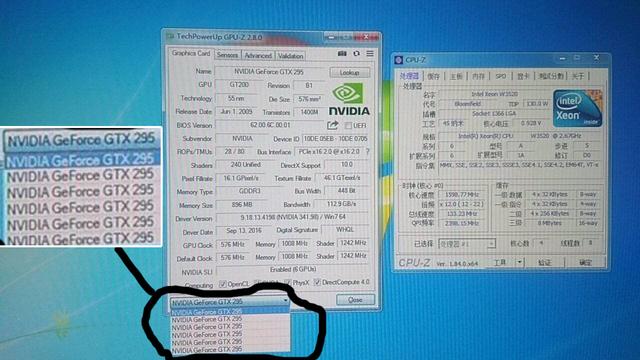
Task: Open the GPU-Z hamburger menu
Action: (370, 53)
